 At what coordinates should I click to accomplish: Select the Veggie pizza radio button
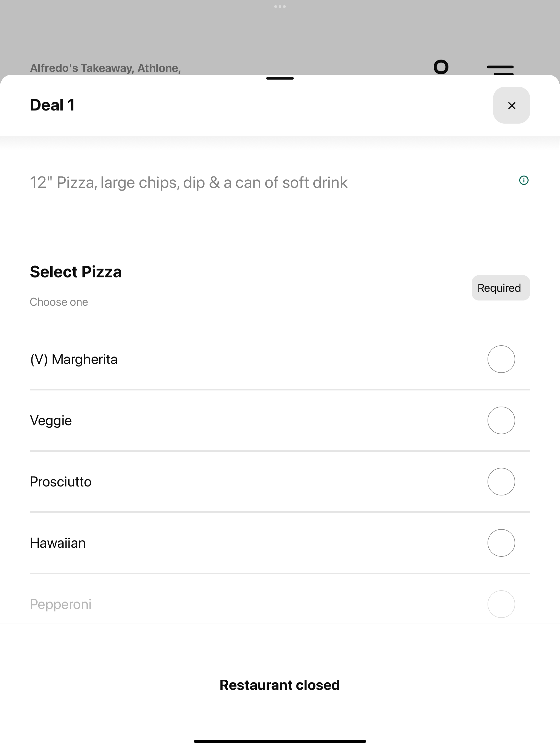(x=501, y=421)
